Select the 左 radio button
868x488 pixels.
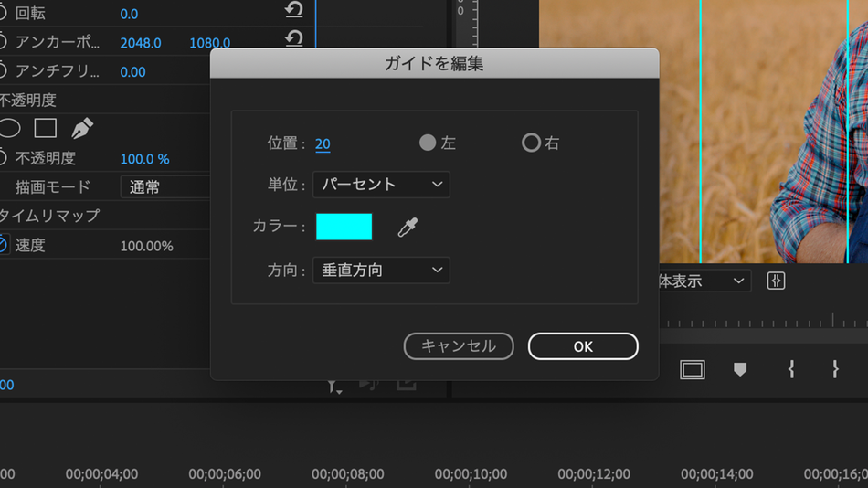[x=428, y=143]
